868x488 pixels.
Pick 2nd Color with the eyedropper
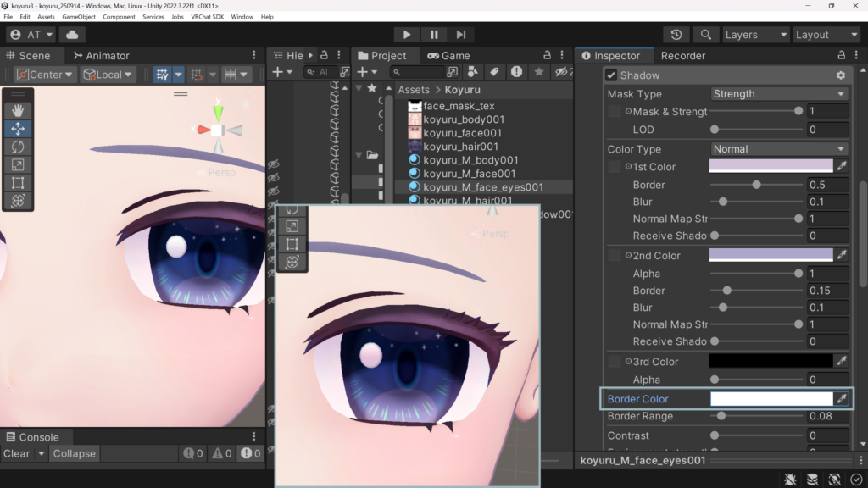(x=842, y=254)
